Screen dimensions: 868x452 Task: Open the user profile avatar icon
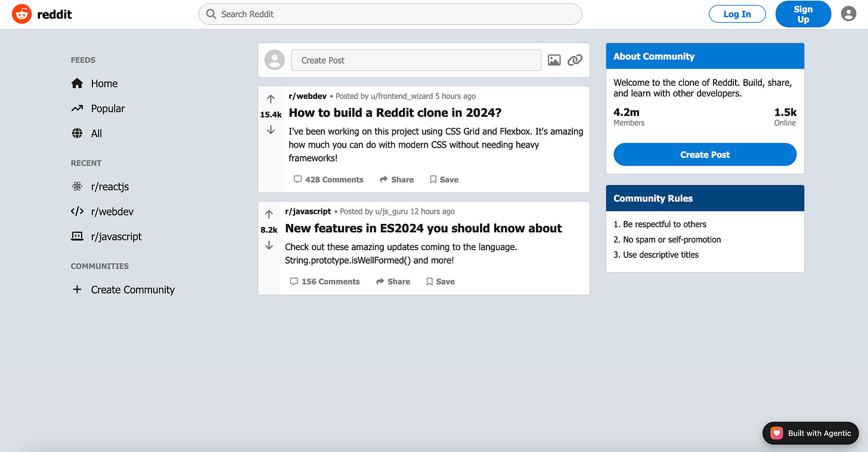pos(848,14)
